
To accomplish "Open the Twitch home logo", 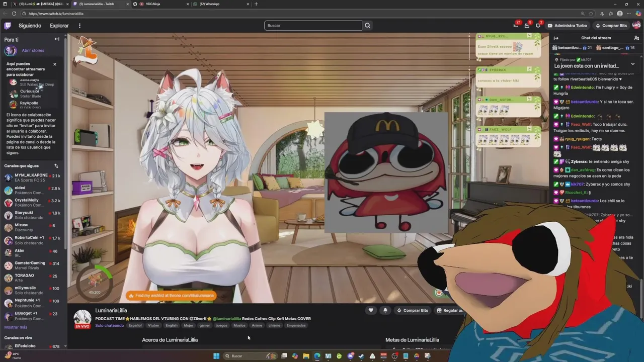I will 8,26.
